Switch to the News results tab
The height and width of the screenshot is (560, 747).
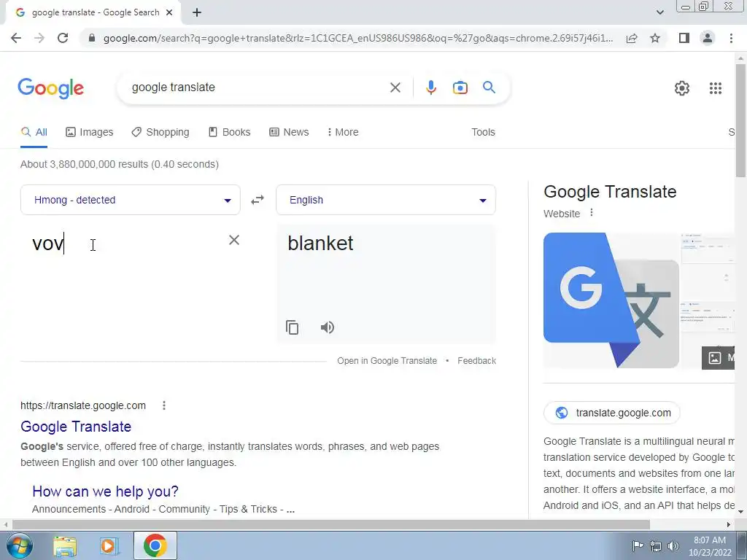[289, 133]
